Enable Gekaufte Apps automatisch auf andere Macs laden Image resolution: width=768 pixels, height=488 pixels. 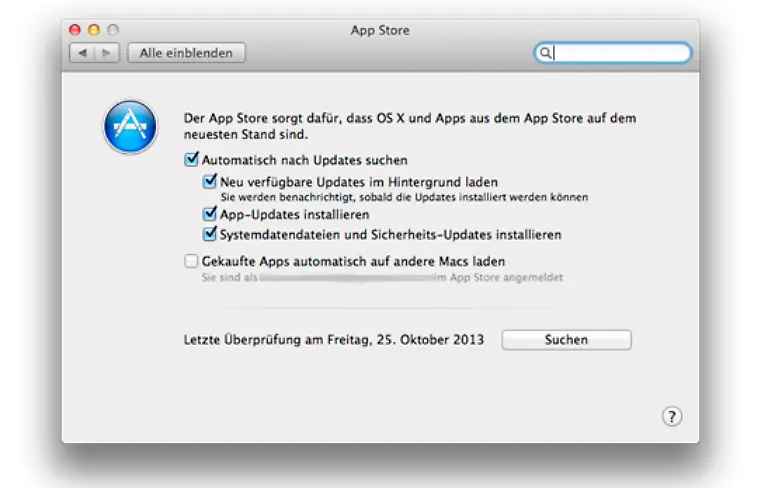pos(191,261)
